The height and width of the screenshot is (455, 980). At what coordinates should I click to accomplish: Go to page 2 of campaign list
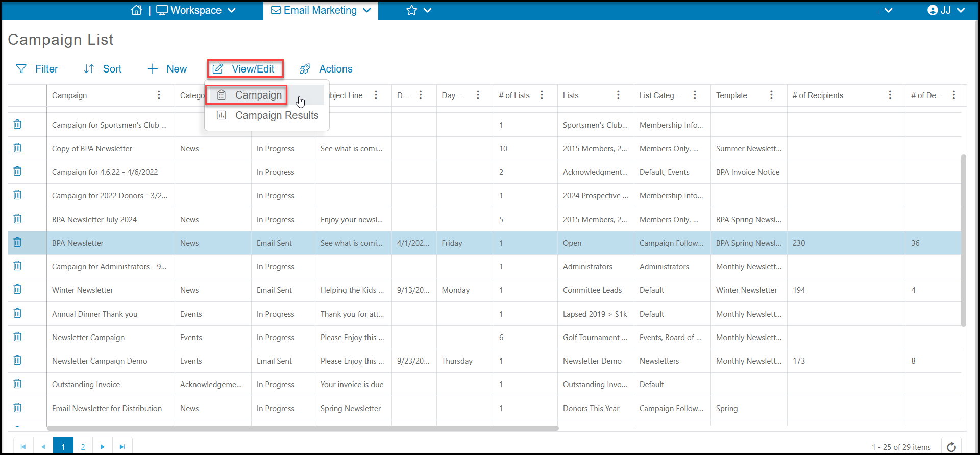[x=83, y=447]
